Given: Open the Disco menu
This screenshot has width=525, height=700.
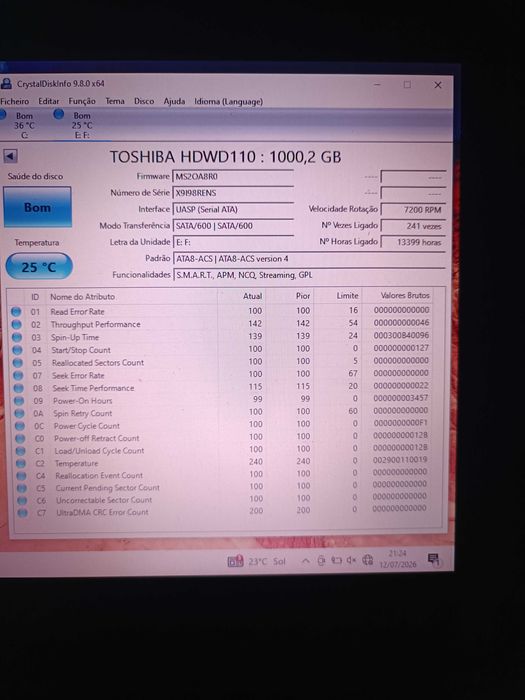Looking at the screenshot, I should (x=144, y=101).
